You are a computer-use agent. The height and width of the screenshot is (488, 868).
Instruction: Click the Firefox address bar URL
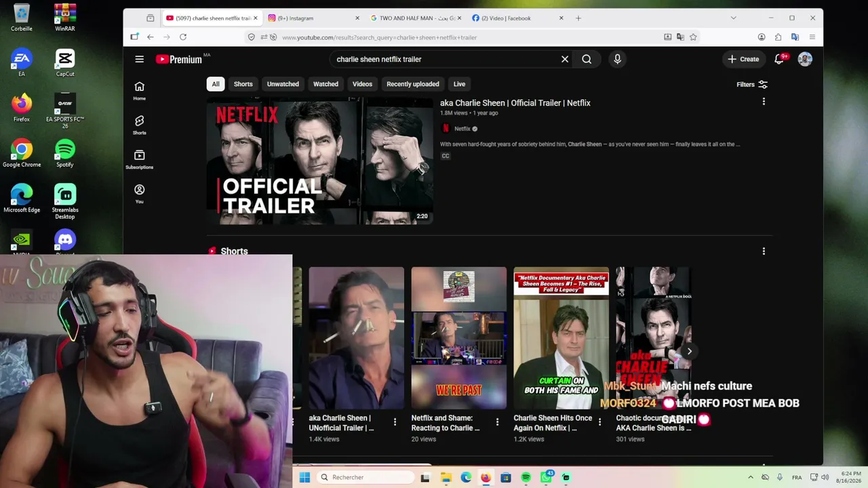(x=380, y=37)
